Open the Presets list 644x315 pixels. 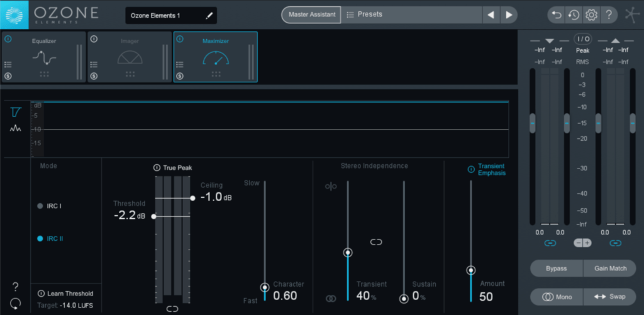coord(412,14)
